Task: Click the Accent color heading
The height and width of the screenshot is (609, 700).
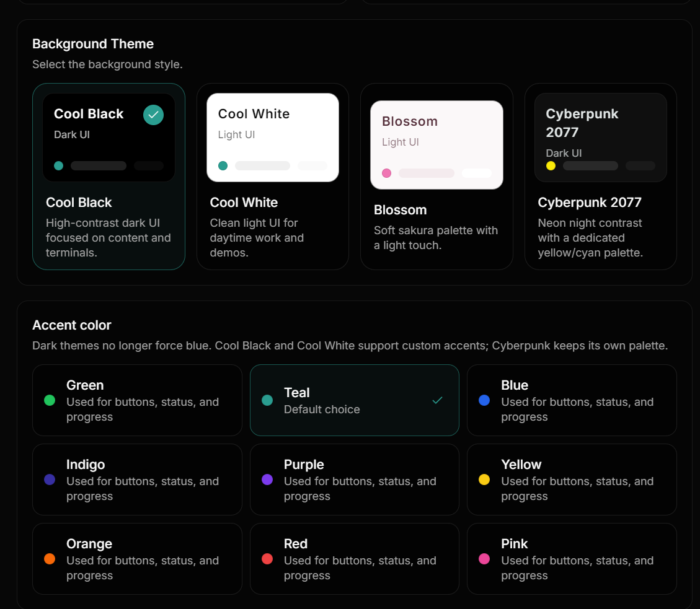Action: coord(71,325)
